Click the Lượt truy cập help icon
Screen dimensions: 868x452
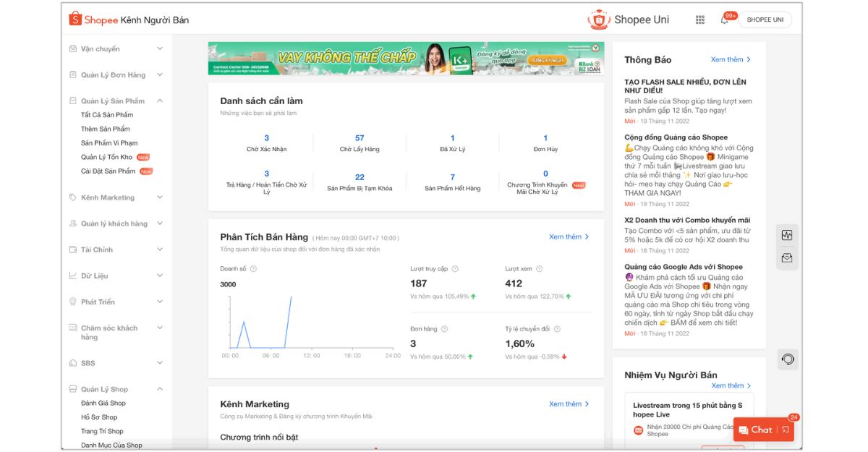[x=455, y=269]
